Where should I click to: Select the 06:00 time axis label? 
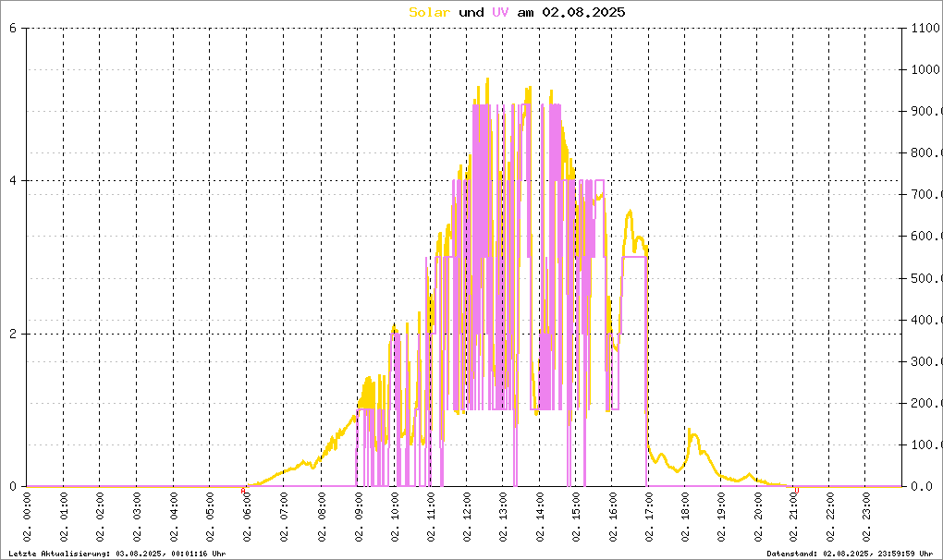tap(247, 518)
